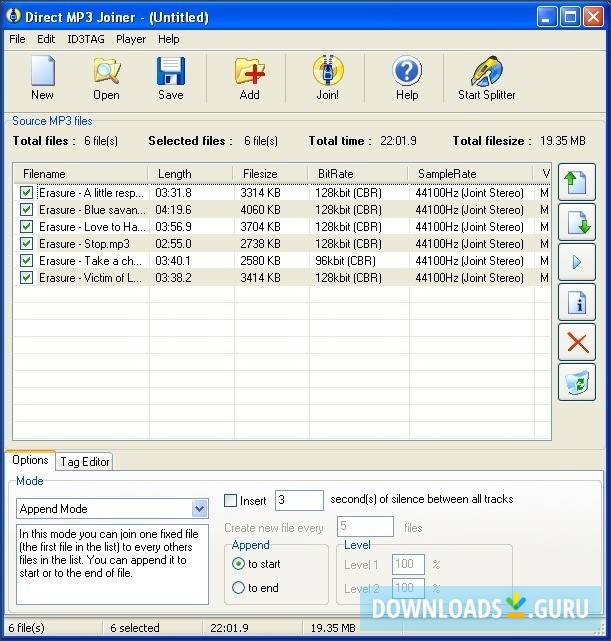Minimize the Direct MP3 Joiner window

pos(547,17)
